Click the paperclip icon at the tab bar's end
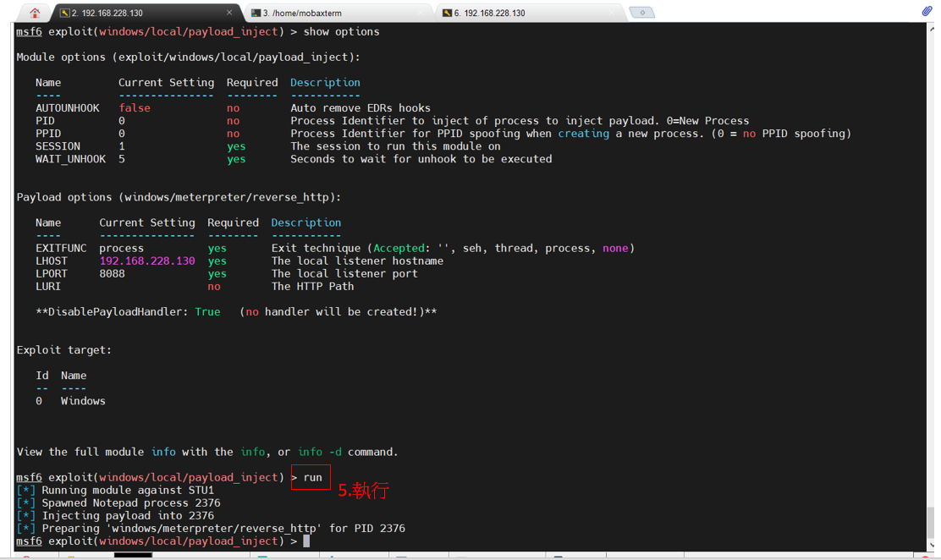 point(927,11)
